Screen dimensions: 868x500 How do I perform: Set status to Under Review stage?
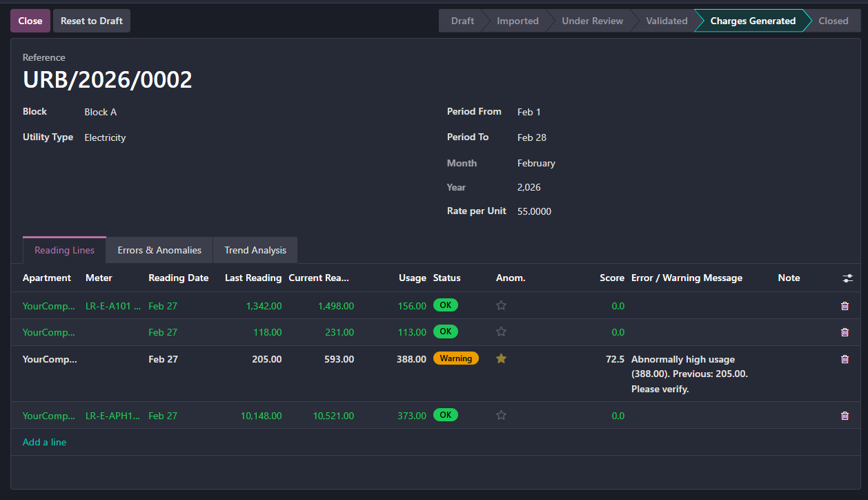point(592,21)
